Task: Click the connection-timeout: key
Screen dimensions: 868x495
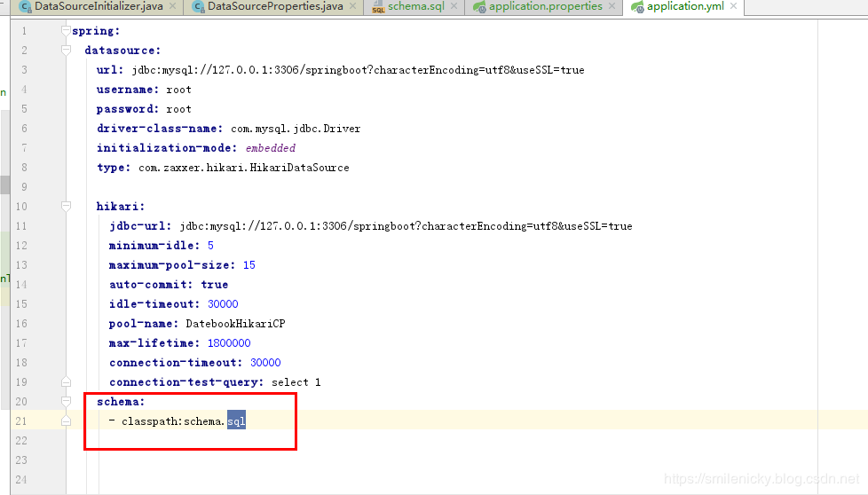Action: (x=176, y=362)
